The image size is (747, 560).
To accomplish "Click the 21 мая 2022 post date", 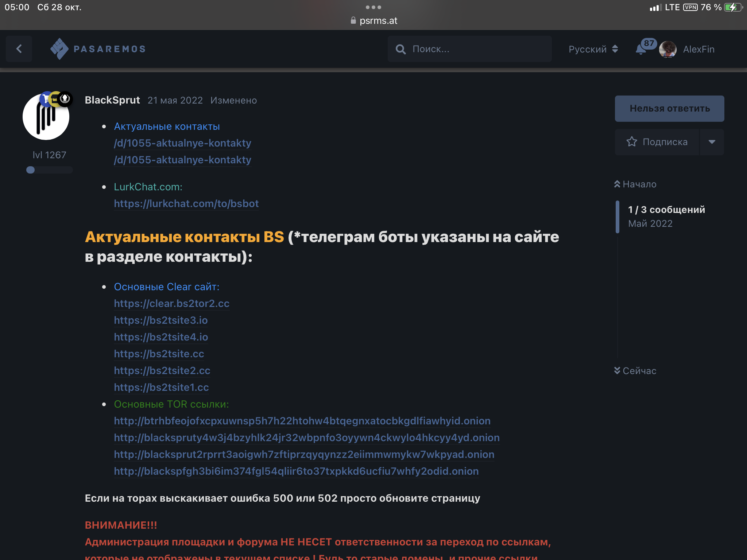I will 175,100.
